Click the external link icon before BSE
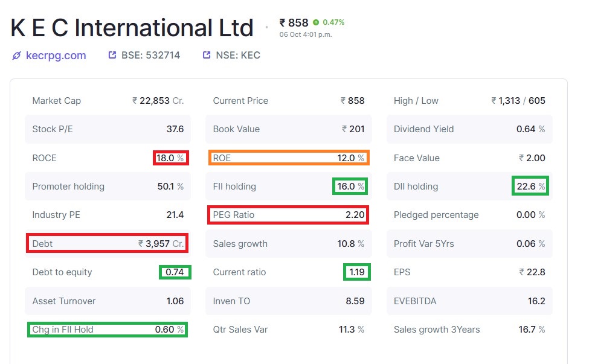The height and width of the screenshot is (364, 595). tap(112, 55)
